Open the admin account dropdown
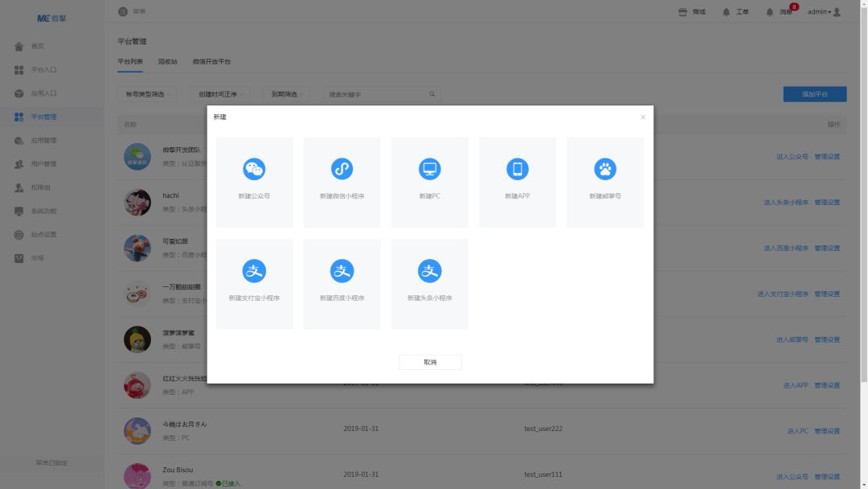 pyautogui.click(x=819, y=11)
